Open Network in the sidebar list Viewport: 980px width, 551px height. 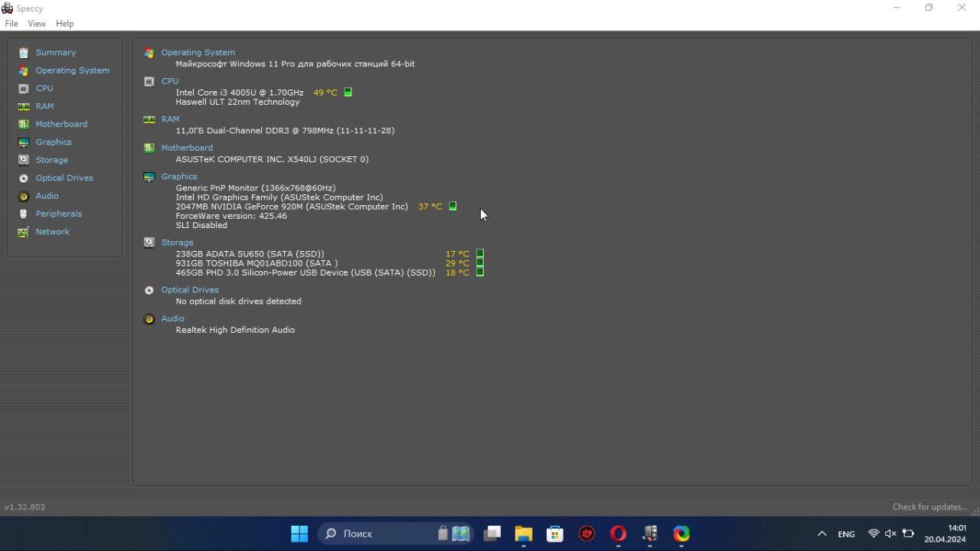(52, 232)
